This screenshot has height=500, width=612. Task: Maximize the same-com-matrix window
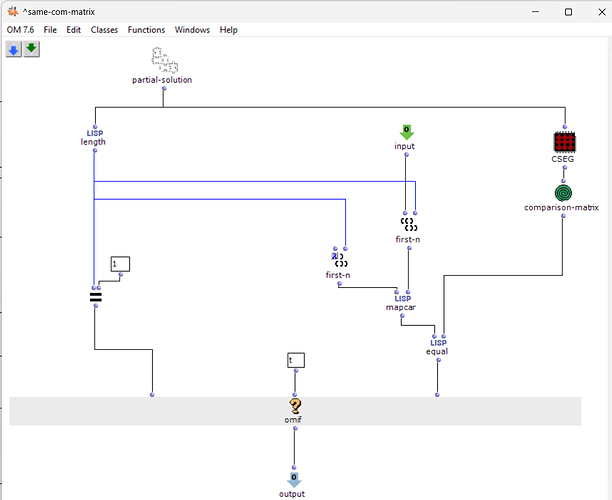tap(569, 12)
